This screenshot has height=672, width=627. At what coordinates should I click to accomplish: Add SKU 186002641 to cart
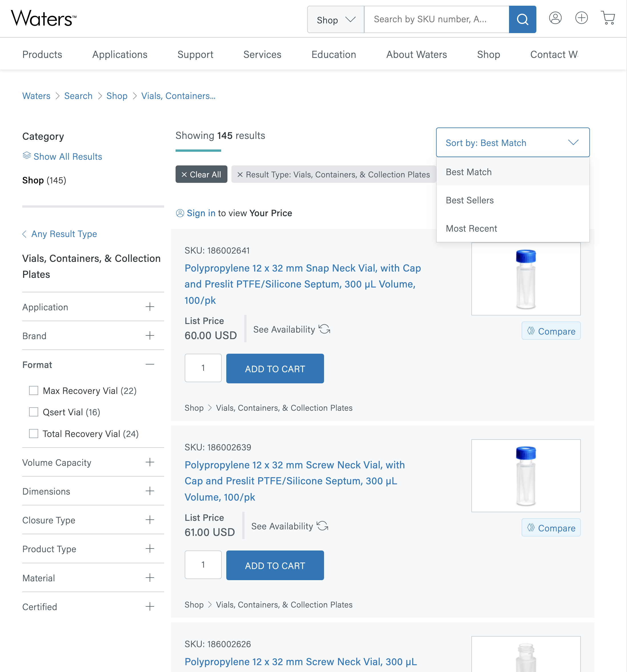tap(275, 369)
